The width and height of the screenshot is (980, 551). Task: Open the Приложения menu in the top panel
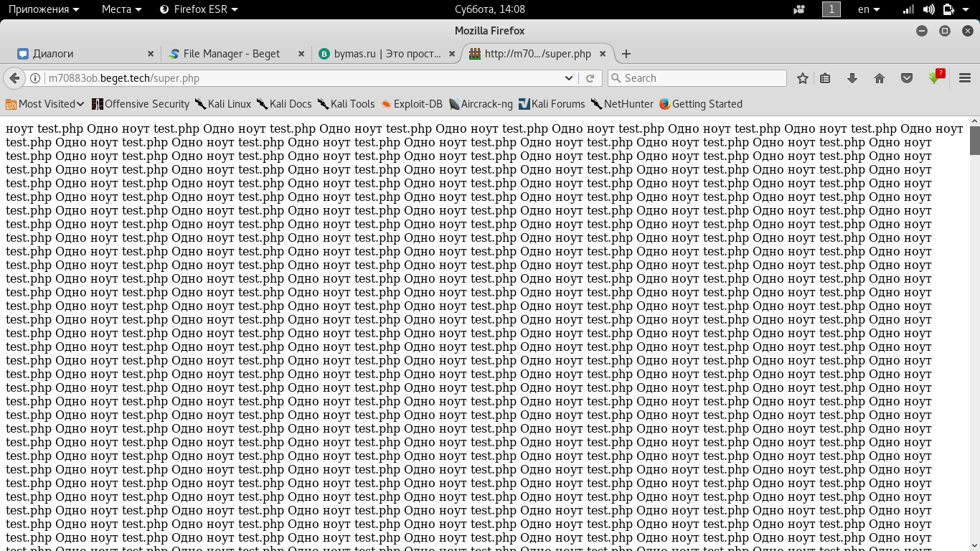[x=44, y=9]
